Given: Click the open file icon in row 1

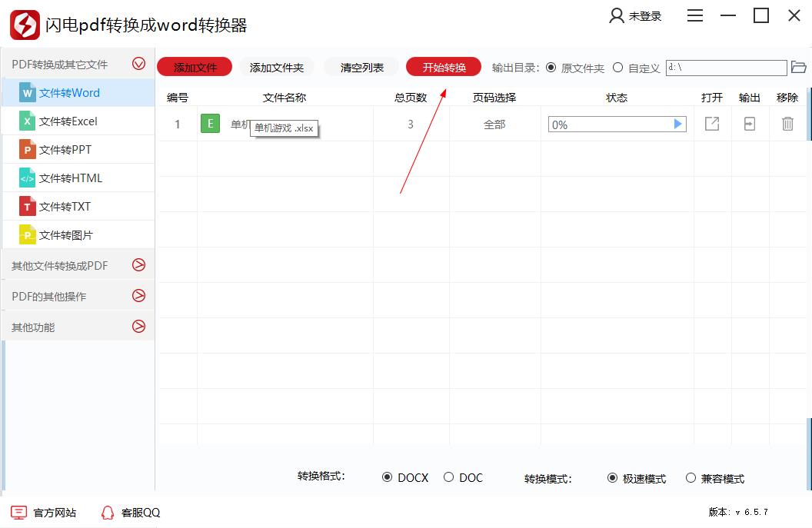Looking at the screenshot, I should click(712, 124).
